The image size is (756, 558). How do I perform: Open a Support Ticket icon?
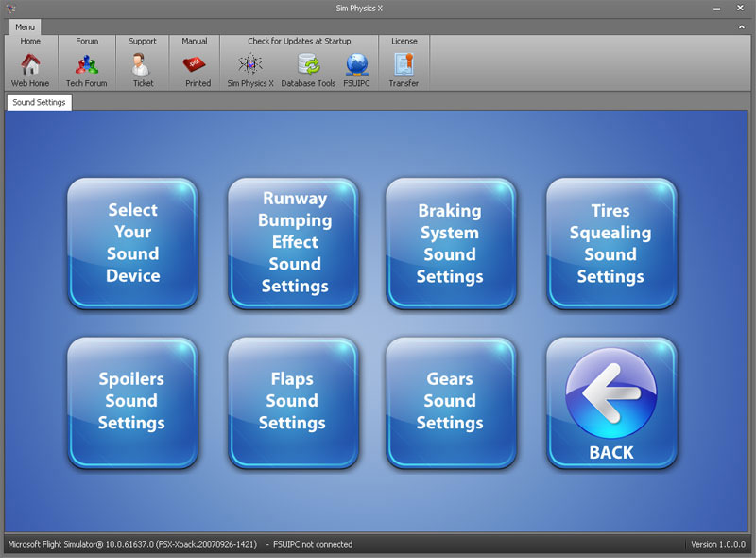pyautogui.click(x=141, y=64)
